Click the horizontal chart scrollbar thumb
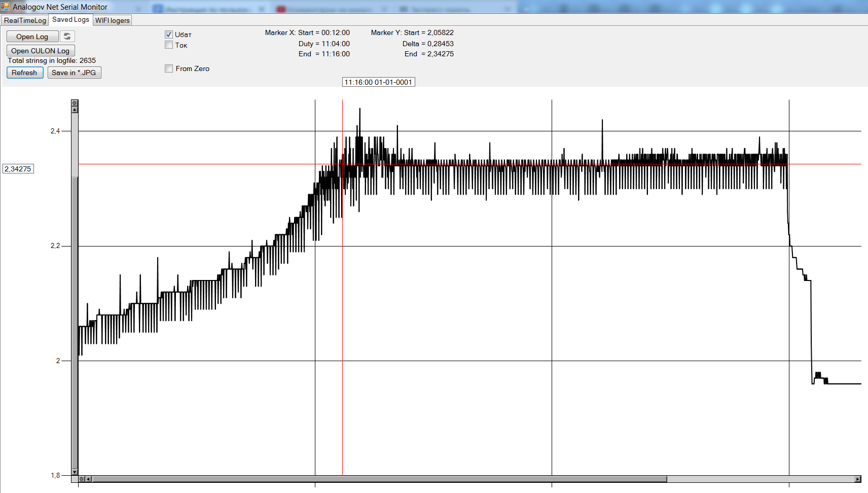This screenshot has height=493, width=868. [379, 479]
